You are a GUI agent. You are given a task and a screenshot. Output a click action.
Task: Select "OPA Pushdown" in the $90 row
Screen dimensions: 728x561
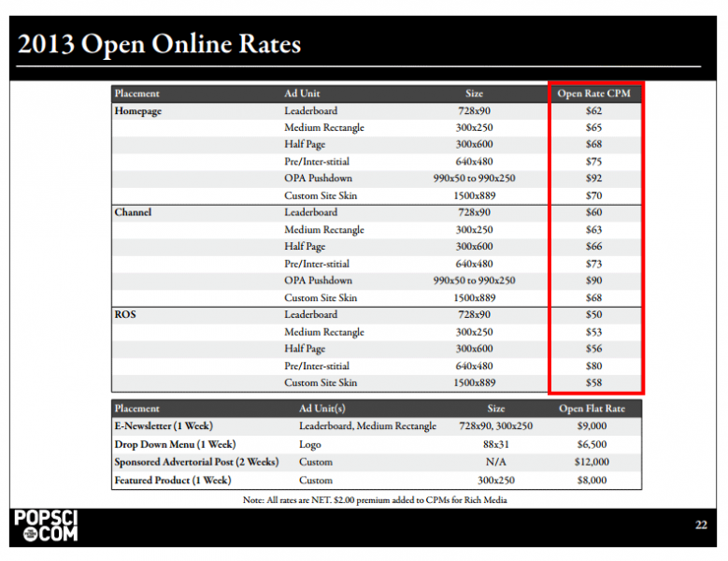[318, 280]
